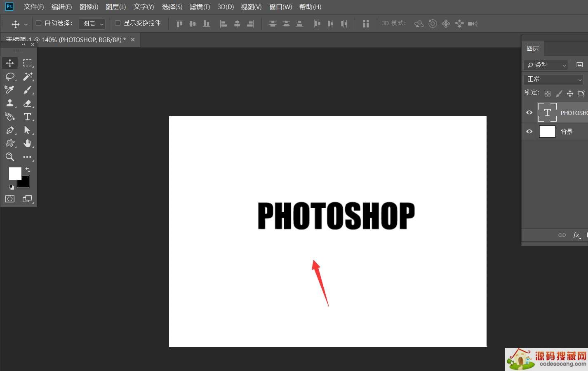Viewport: 588px width, 371px height.
Task: Open the 图像(I) menu
Action: pos(89,7)
